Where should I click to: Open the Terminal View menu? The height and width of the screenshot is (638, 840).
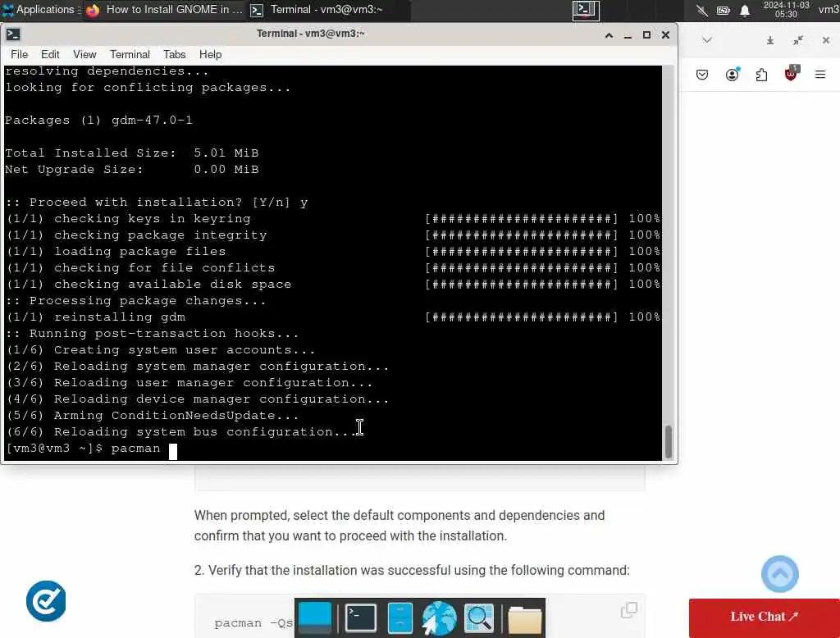[x=84, y=54]
